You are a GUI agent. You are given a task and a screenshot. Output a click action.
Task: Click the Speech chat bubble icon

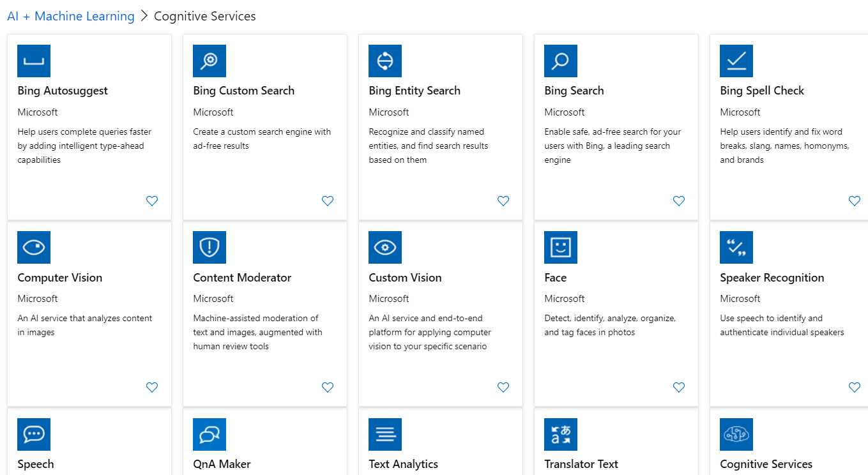tap(34, 434)
